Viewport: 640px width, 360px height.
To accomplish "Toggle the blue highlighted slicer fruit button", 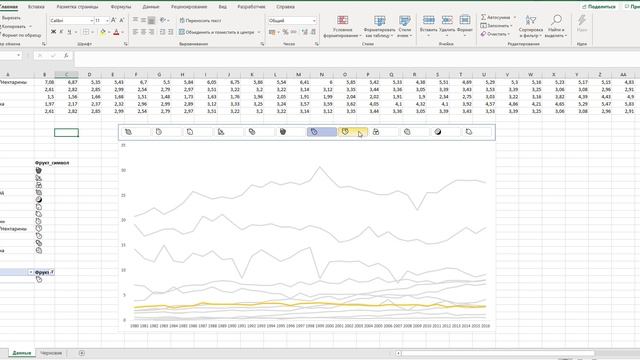I will pos(322,132).
